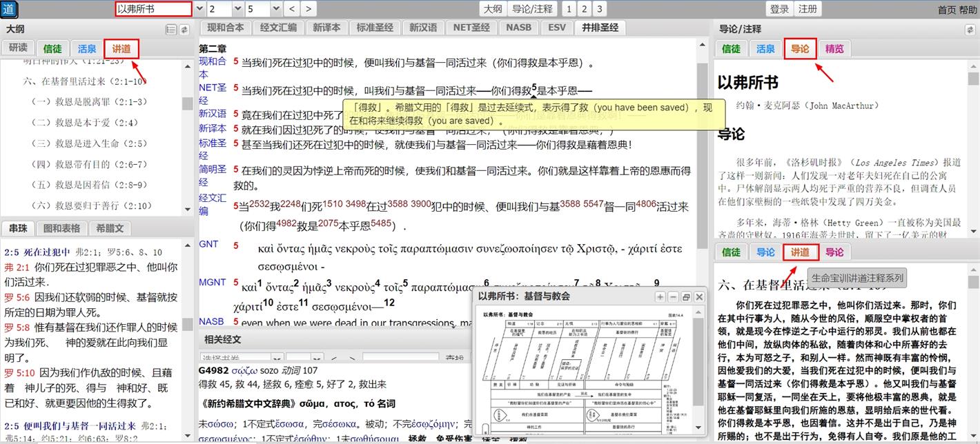Zoom out the chart popup with minus icon
The width and height of the screenshot is (980, 444).
[673, 296]
